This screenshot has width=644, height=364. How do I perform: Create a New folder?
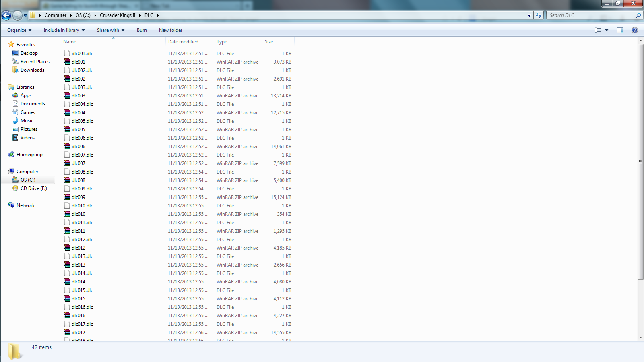(170, 30)
